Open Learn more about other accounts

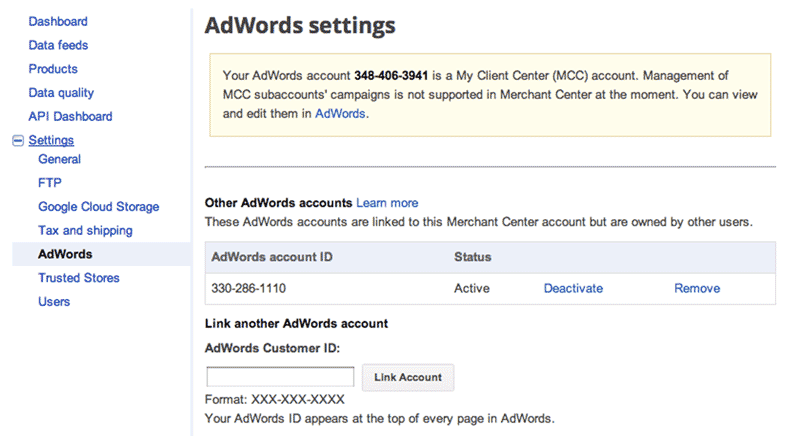(x=387, y=203)
